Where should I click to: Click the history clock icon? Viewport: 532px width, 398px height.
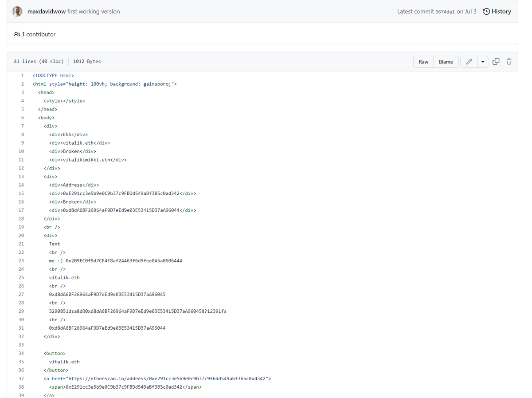click(486, 12)
